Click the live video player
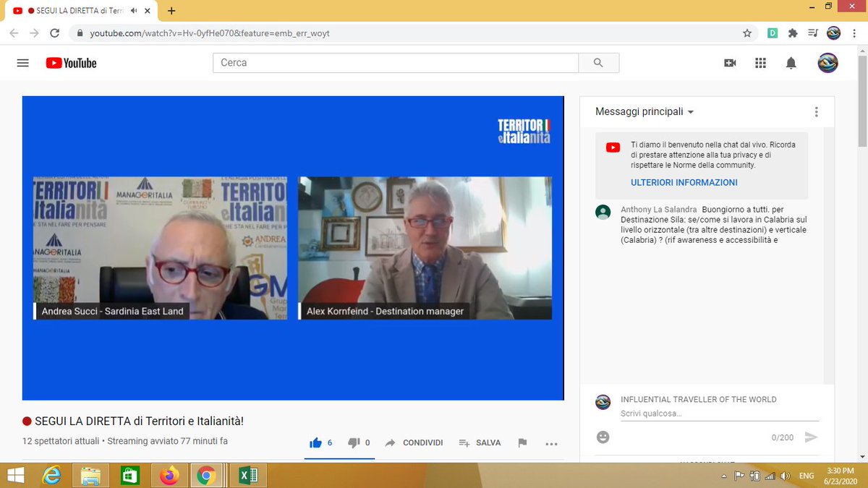 click(x=293, y=248)
